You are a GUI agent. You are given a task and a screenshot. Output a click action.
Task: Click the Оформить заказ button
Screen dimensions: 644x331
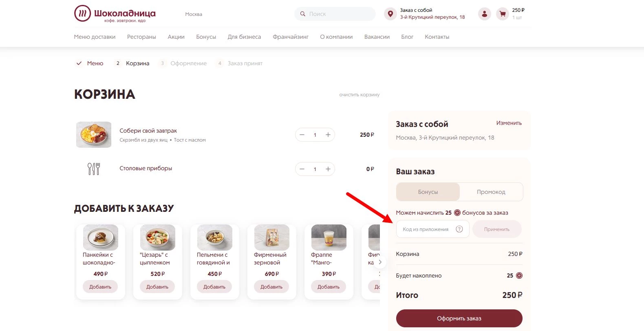459,318
